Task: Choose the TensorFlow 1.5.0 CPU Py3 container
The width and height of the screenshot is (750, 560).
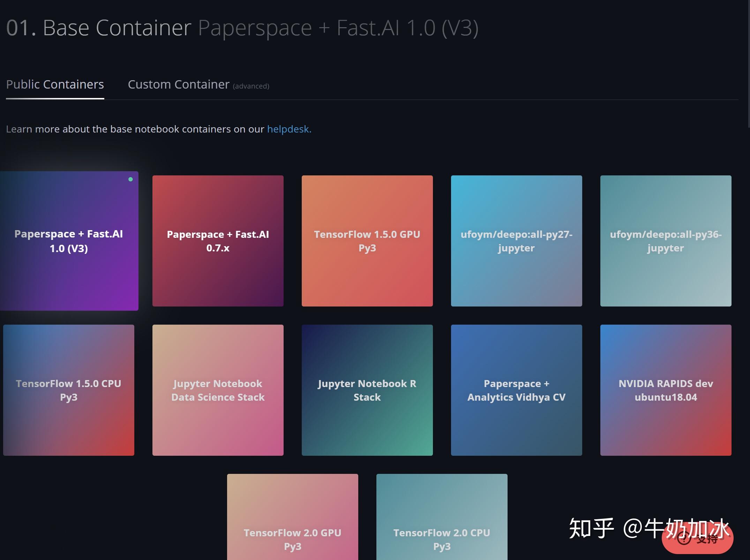Action: (68, 390)
